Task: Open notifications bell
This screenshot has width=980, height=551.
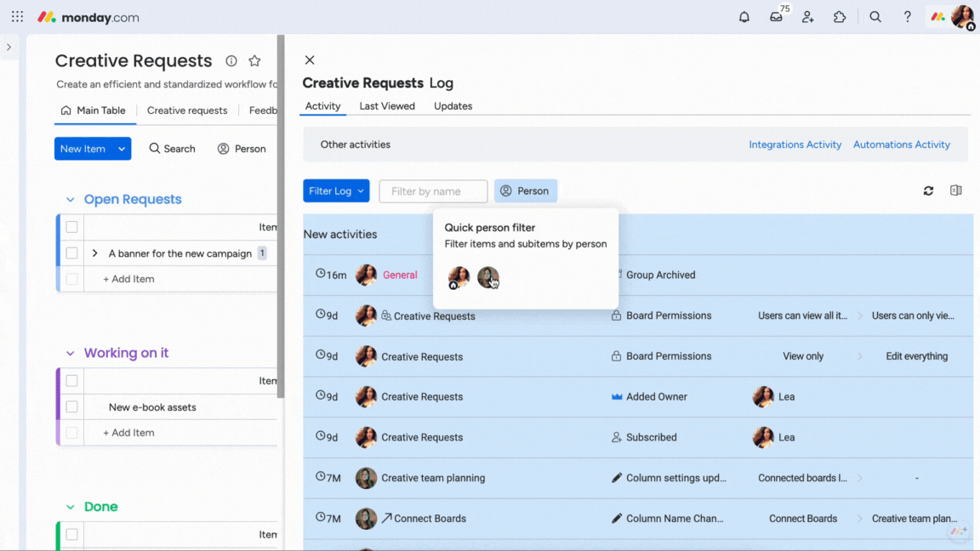Action: point(744,16)
